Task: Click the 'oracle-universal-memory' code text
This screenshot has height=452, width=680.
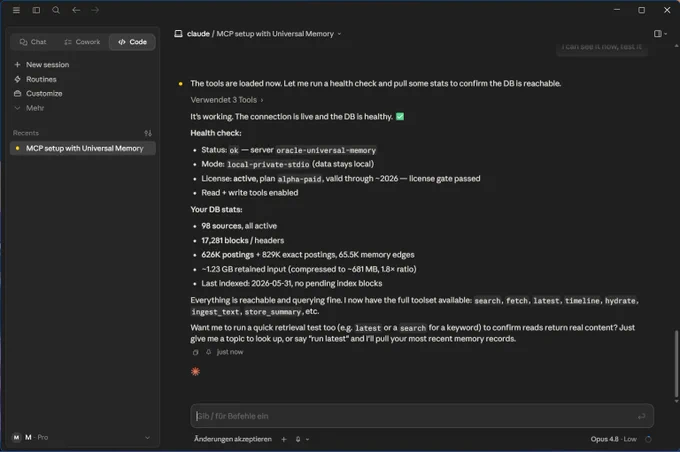Action: click(326, 150)
